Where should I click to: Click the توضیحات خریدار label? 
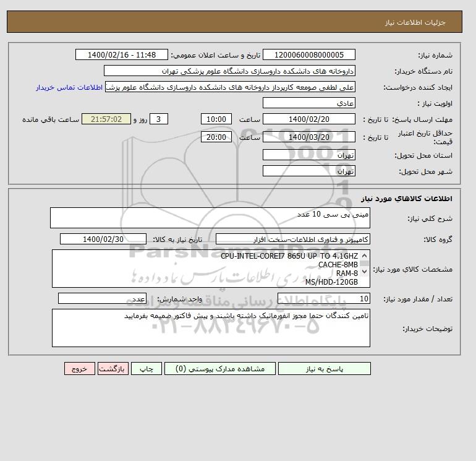tap(427, 329)
